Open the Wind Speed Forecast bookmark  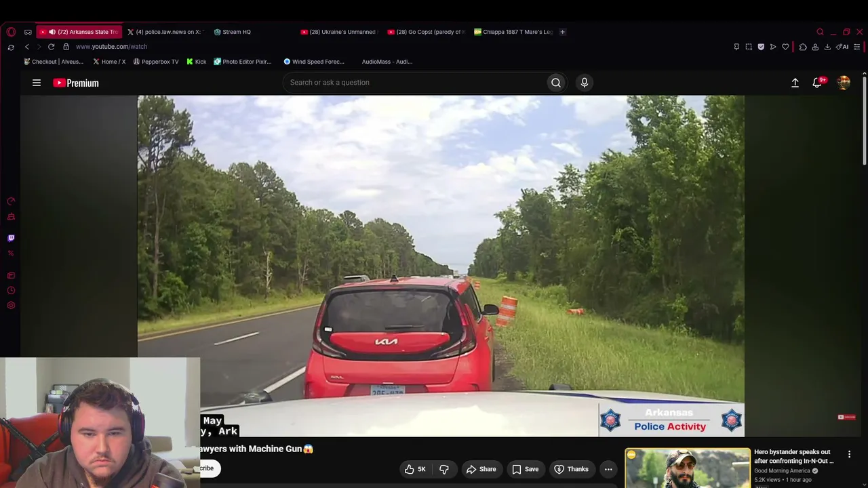coord(314,62)
